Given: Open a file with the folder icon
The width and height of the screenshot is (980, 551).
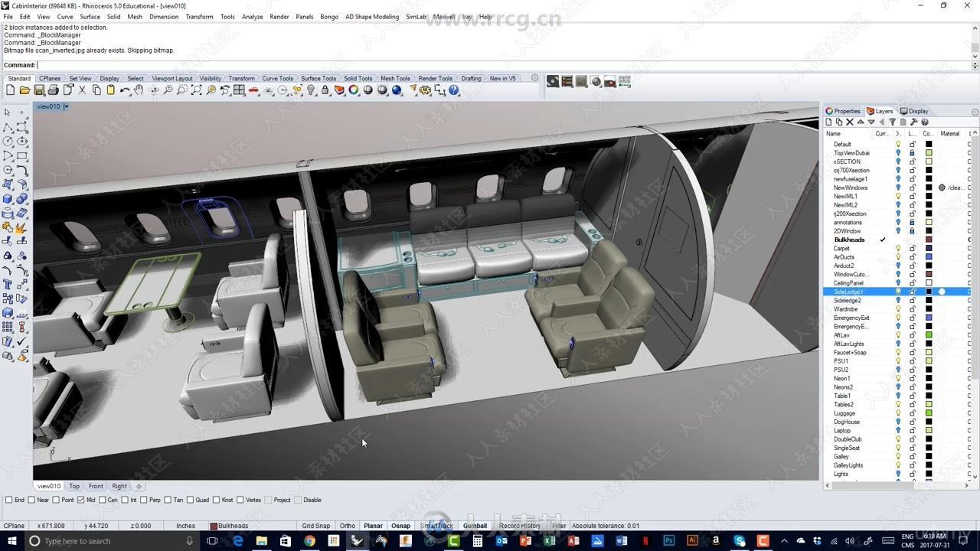Looking at the screenshot, I should [24, 90].
